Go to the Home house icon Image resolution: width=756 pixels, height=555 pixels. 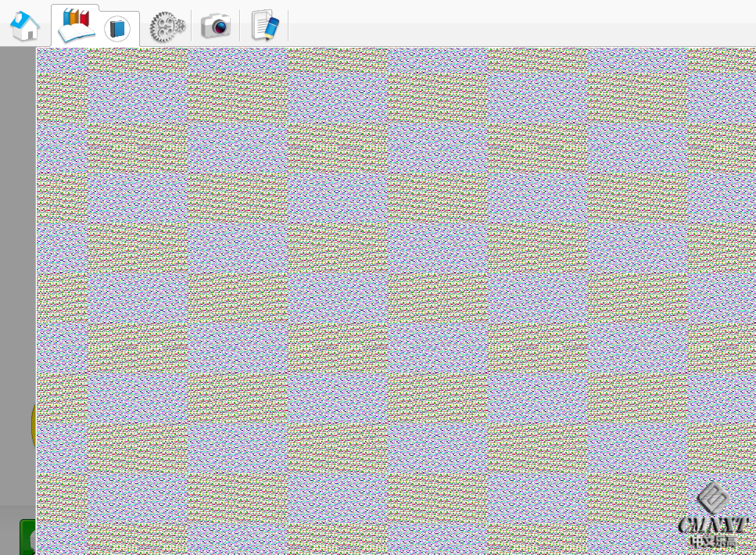[25, 26]
